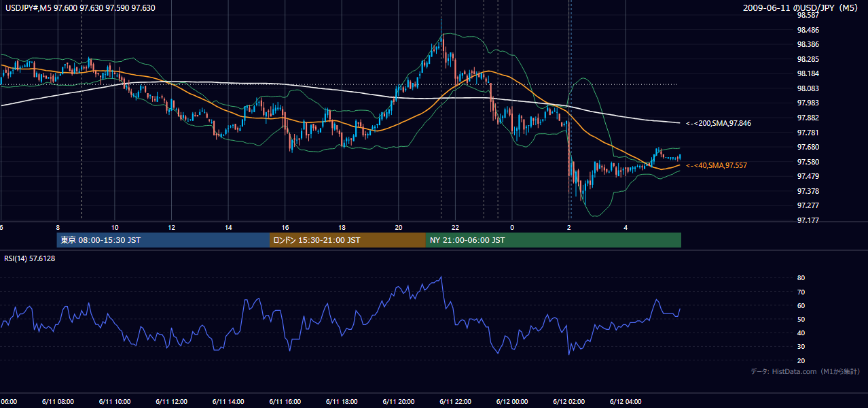Click price axis label 97.378
The height and width of the screenshot is (408, 868).
point(808,191)
